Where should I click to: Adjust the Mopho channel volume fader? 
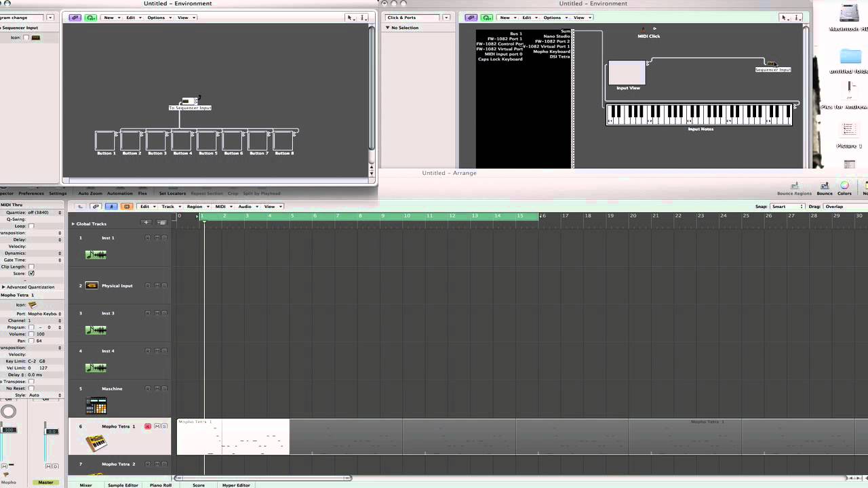tap(9, 430)
